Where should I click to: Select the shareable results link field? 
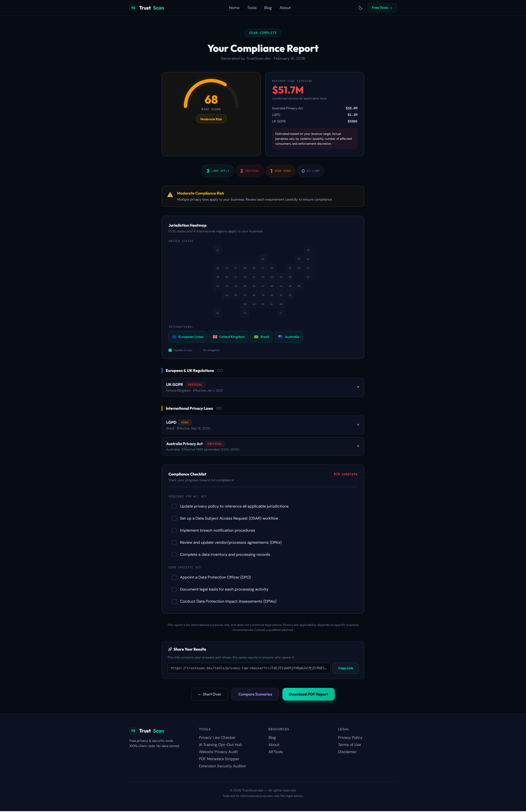point(249,668)
